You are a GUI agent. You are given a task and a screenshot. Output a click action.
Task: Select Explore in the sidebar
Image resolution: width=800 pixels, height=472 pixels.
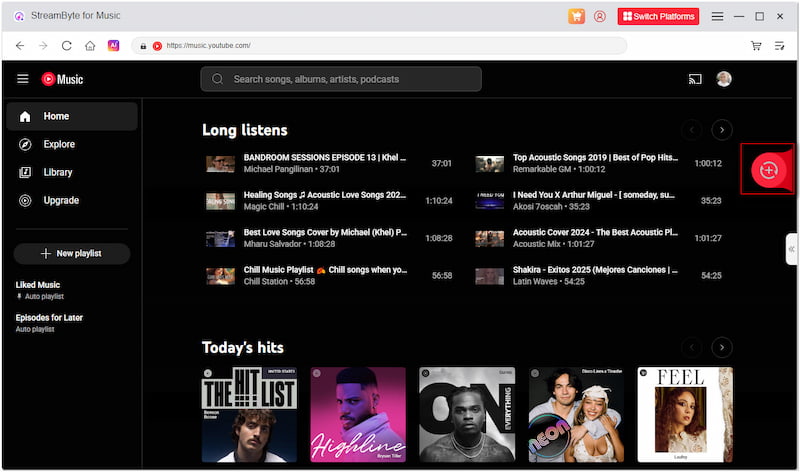72,144
